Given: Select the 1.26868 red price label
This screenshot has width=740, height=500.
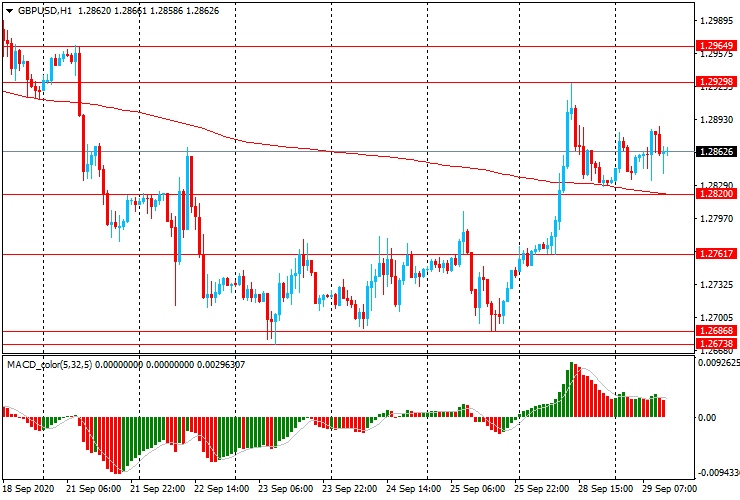Looking at the screenshot, I should click(717, 331).
